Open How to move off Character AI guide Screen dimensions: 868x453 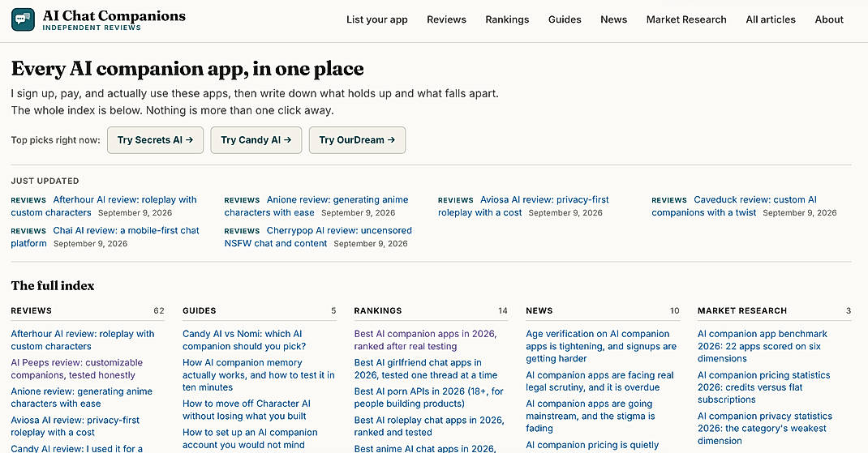247,409
